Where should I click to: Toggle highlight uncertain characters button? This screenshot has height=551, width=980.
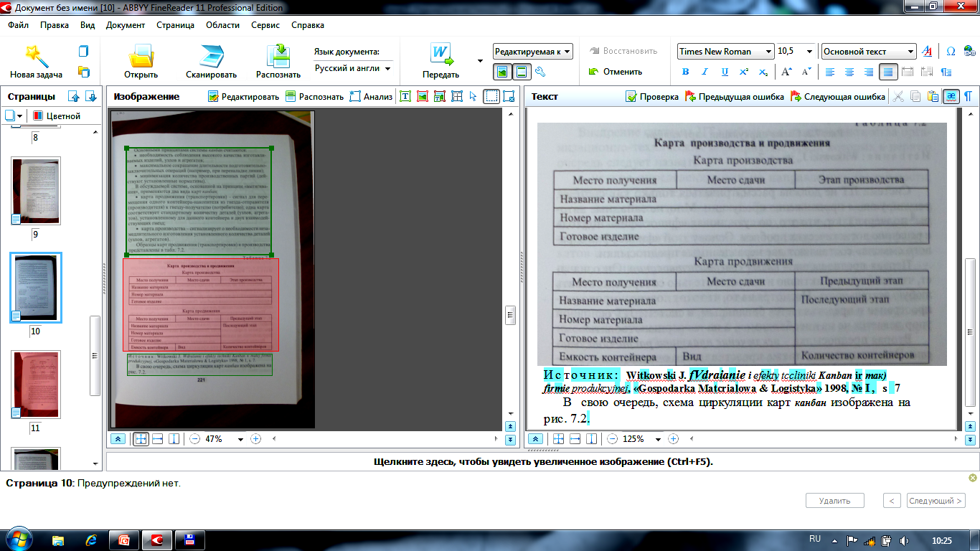(x=951, y=96)
